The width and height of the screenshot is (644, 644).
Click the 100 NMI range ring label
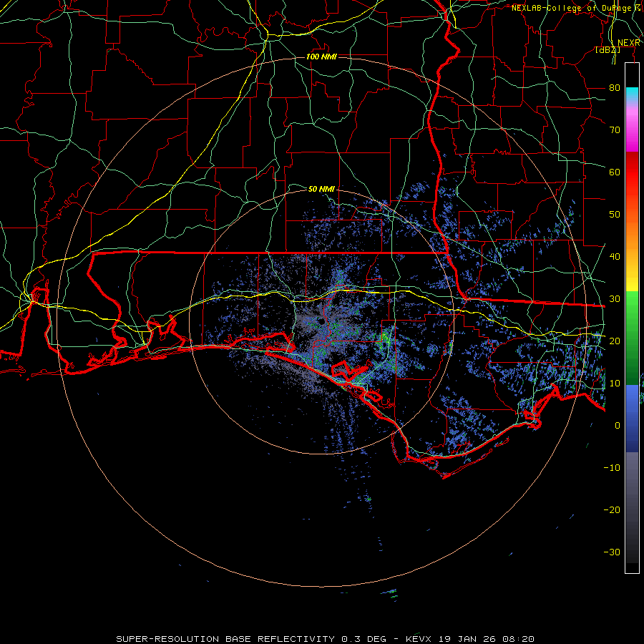click(x=321, y=57)
